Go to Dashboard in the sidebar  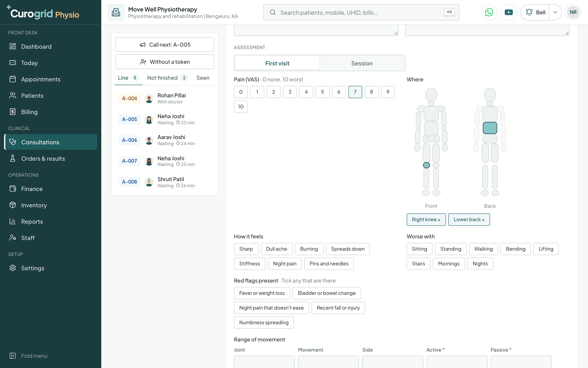point(51,46)
